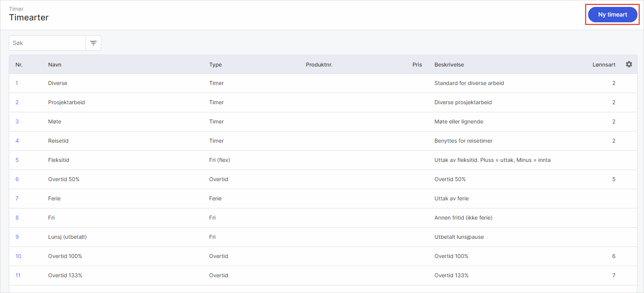The height and width of the screenshot is (293, 644).
Task: Click the Beskrivelse column header
Action: pos(449,65)
